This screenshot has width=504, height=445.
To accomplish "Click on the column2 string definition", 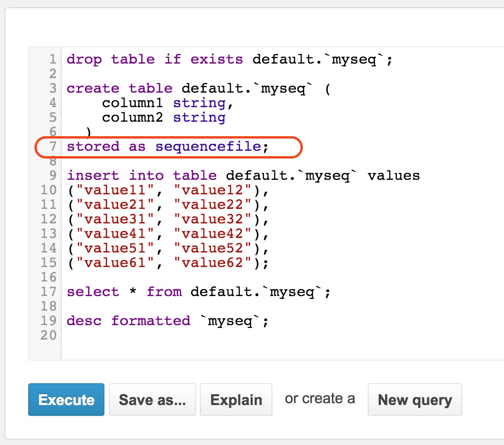I will pos(163,118).
